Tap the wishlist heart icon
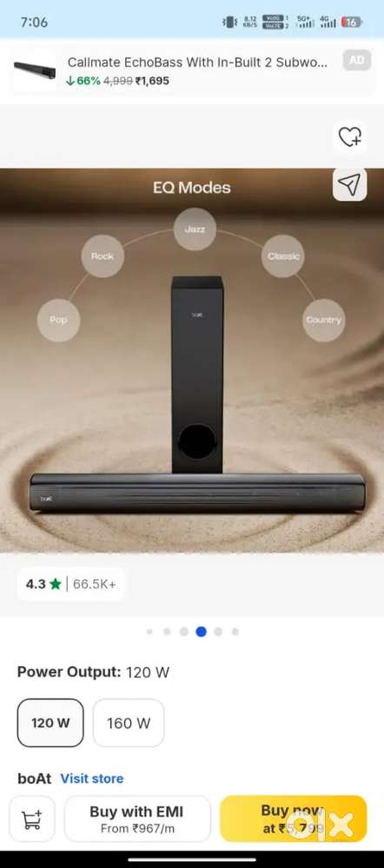Screen dimensions: 384x868 click(x=350, y=136)
